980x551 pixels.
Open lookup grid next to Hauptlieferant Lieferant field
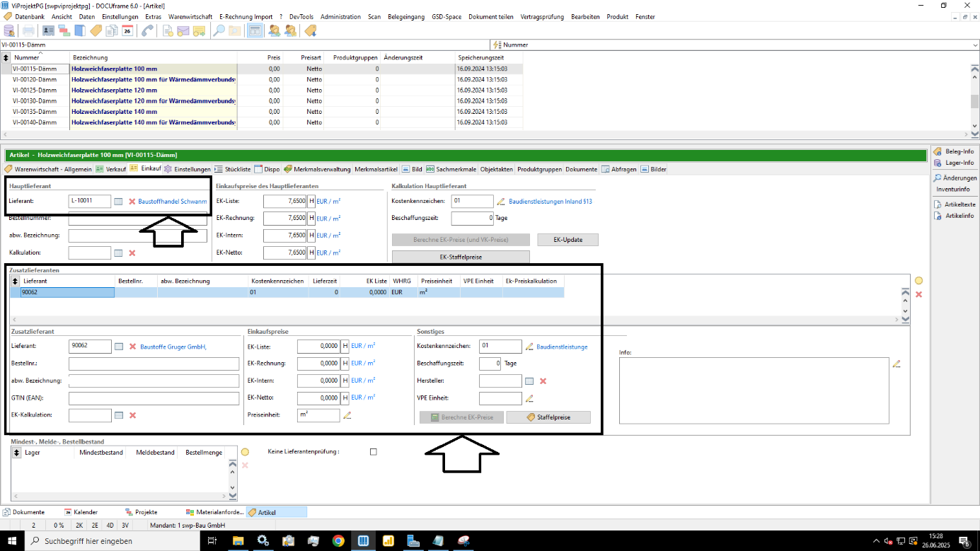coord(119,202)
